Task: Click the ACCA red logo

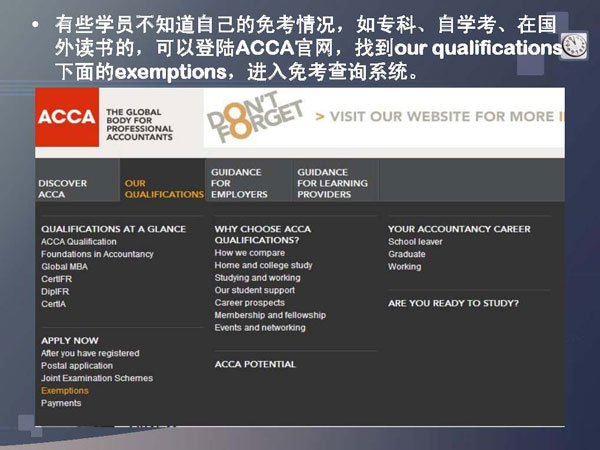Action: click(x=67, y=118)
